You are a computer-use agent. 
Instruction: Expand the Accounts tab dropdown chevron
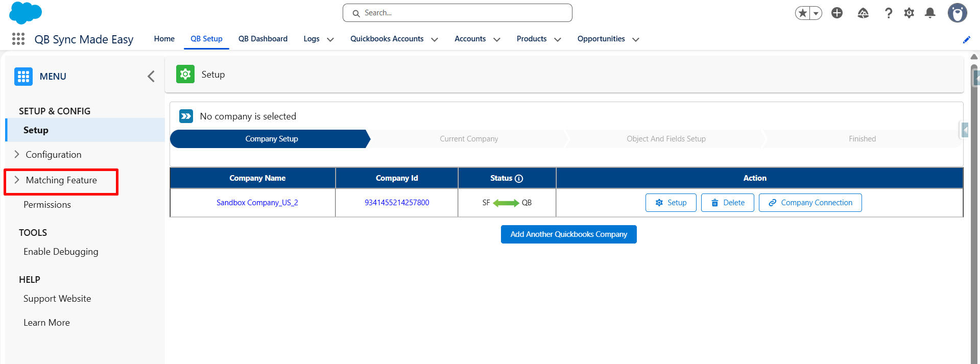(497, 39)
